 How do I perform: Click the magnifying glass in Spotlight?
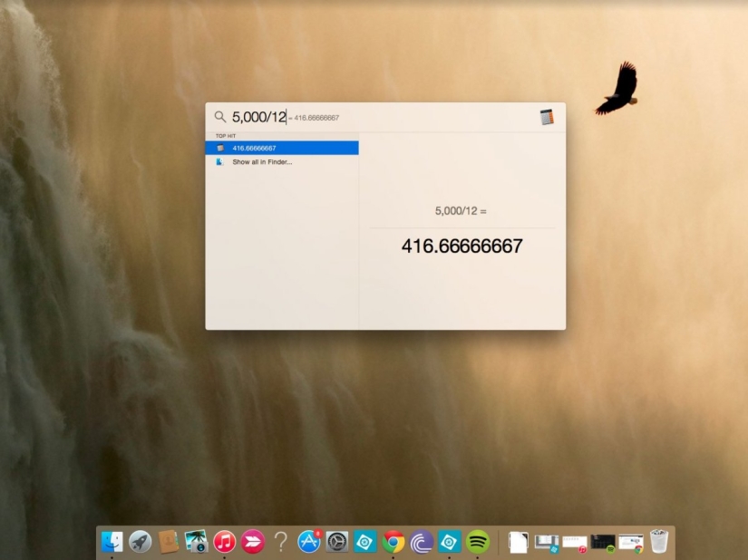[x=219, y=116]
